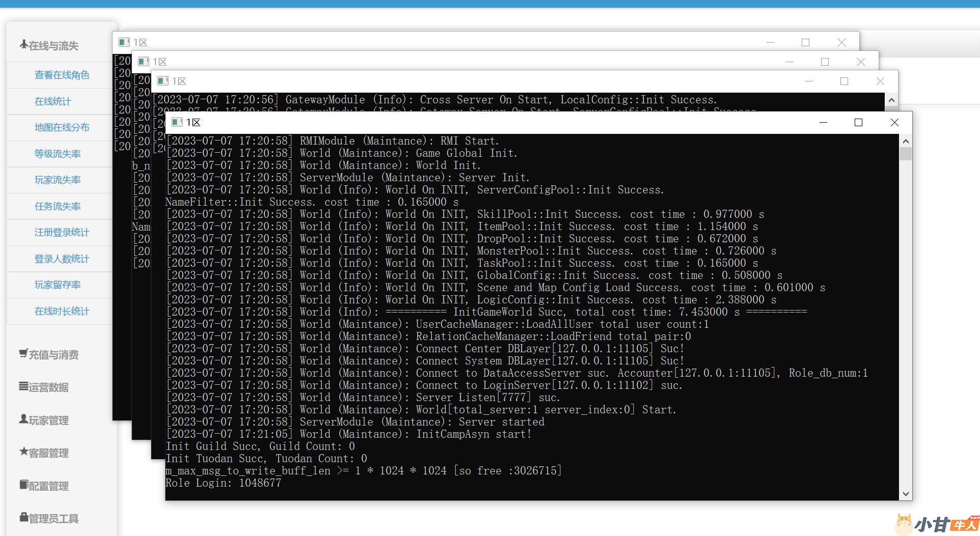The image size is (980, 536).
Task: Expand the 充值与消费 menu section
Action: pos(49,355)
